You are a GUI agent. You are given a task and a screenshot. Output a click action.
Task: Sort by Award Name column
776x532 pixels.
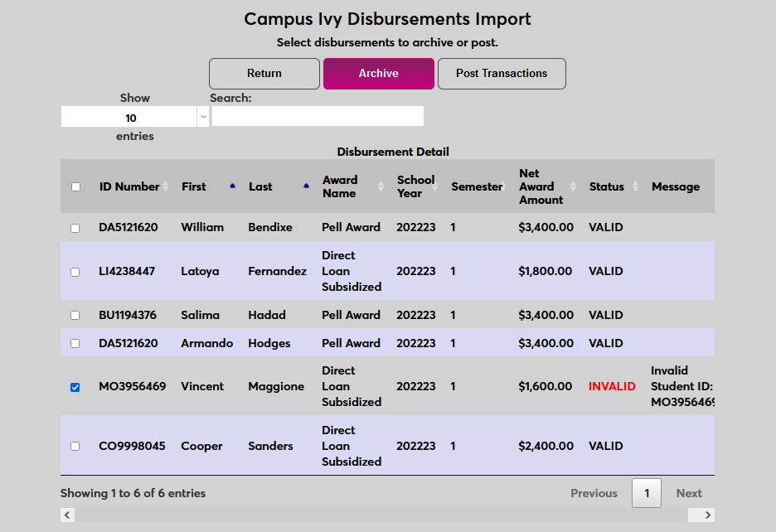click(x=340, y=186)
